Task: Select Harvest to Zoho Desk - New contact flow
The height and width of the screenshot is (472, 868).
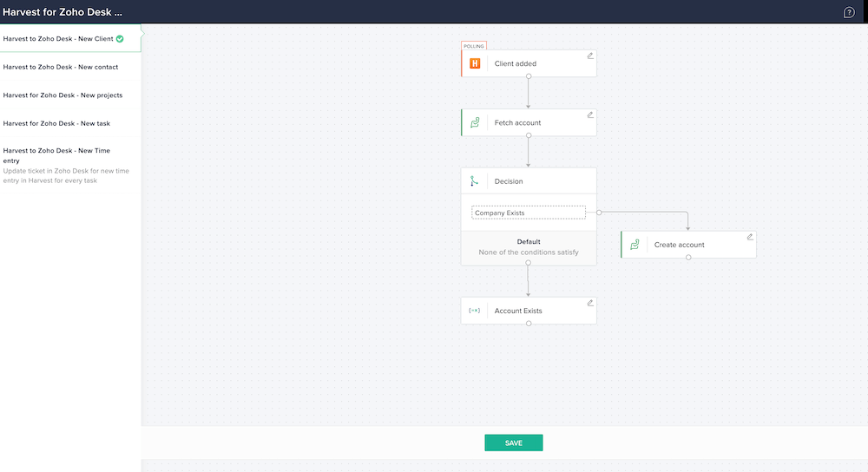Action: point(70,67)
